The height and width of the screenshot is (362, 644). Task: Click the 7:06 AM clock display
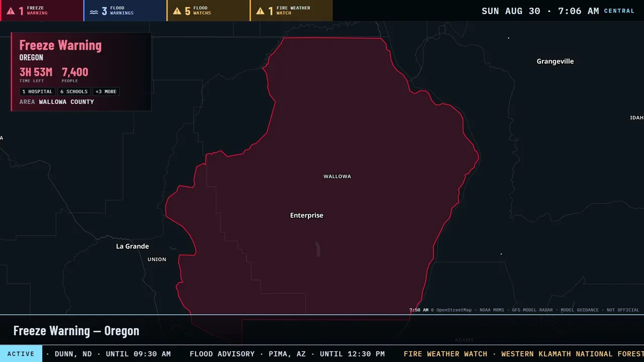(579, 11)
